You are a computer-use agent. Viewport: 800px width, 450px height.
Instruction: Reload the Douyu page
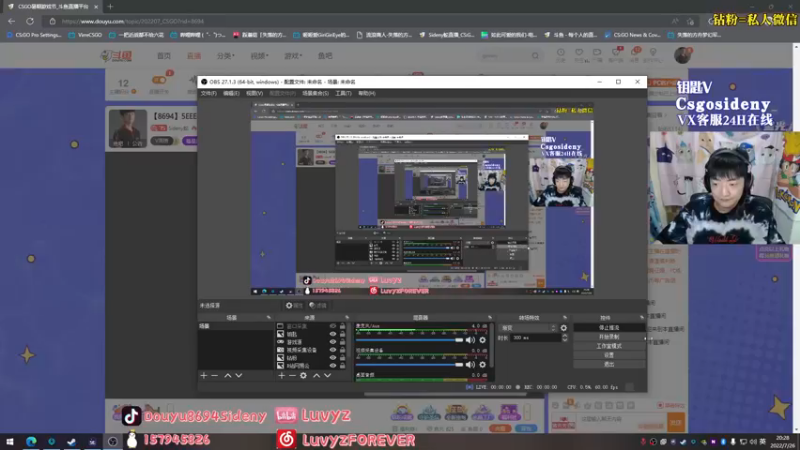(30, 21)
